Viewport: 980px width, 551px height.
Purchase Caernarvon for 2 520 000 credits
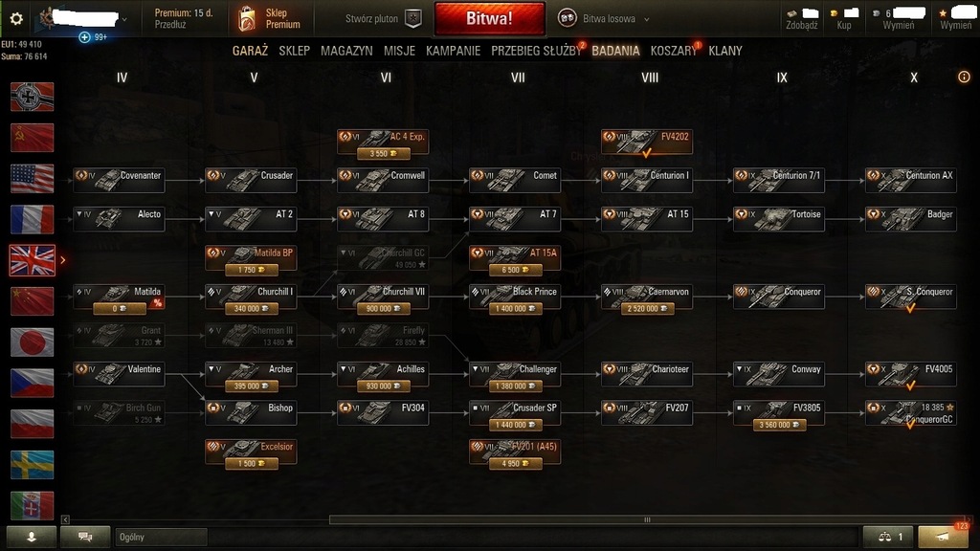coord(647,309)
